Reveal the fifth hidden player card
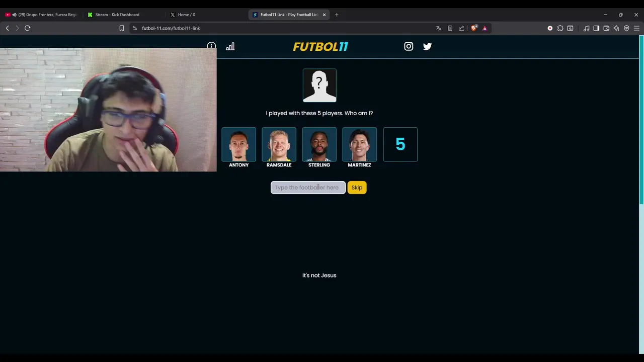Image resolution: width=644 pixels, height=362 pixels. 400,144
